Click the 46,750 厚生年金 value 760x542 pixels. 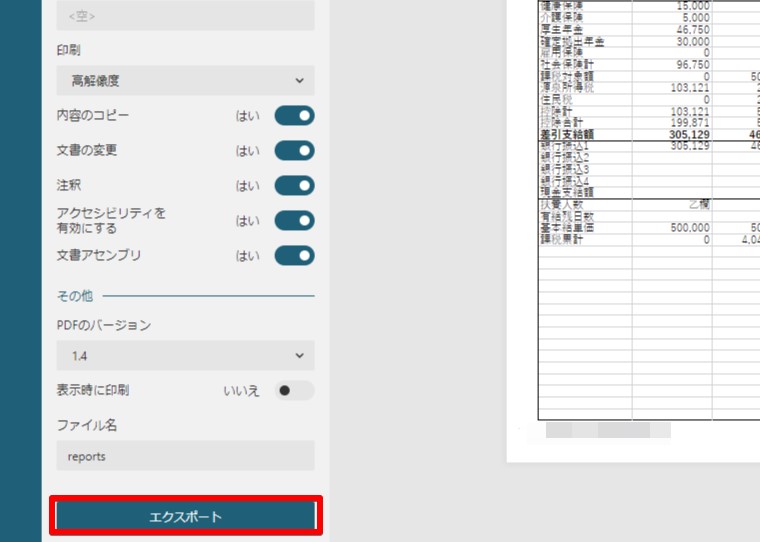(693, 30)
